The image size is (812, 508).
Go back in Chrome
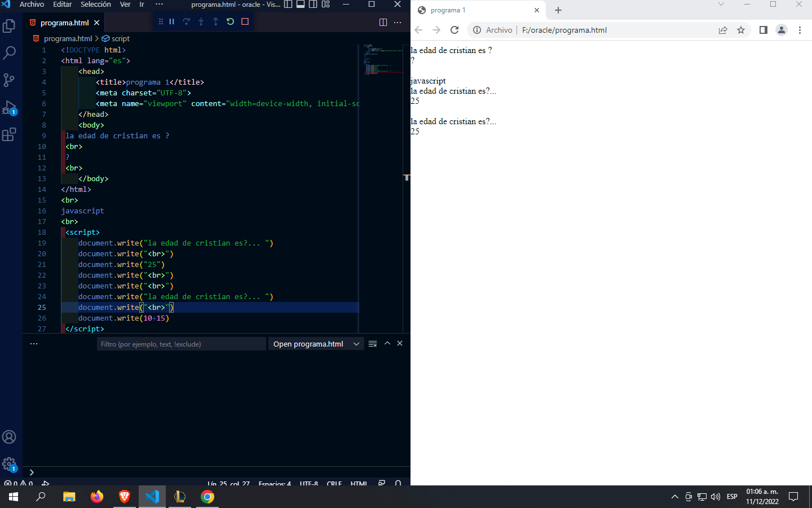[x=418, y=30]
